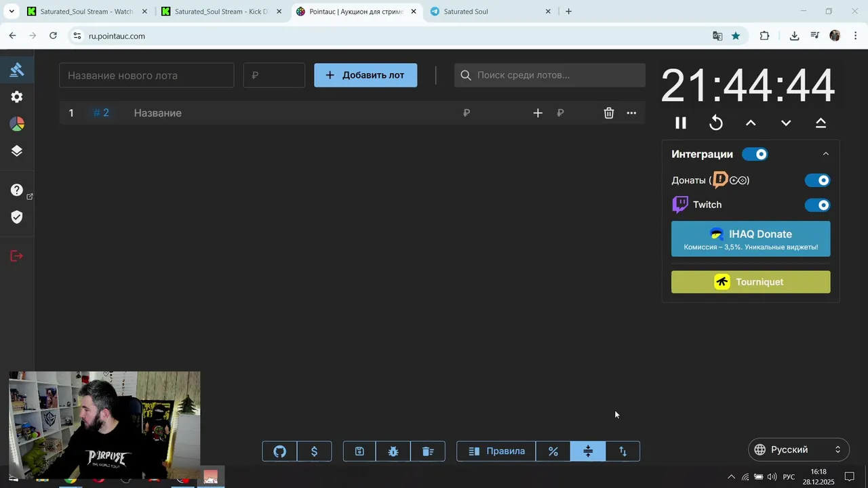The image size is (868, 488).
Task: Click the address bar showing ru.pointauc.com
Action: point(117,36)
